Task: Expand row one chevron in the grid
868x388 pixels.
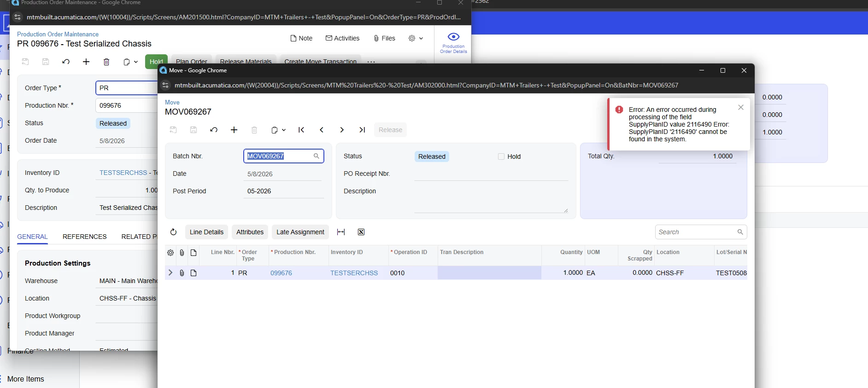Action: (170, 272)
